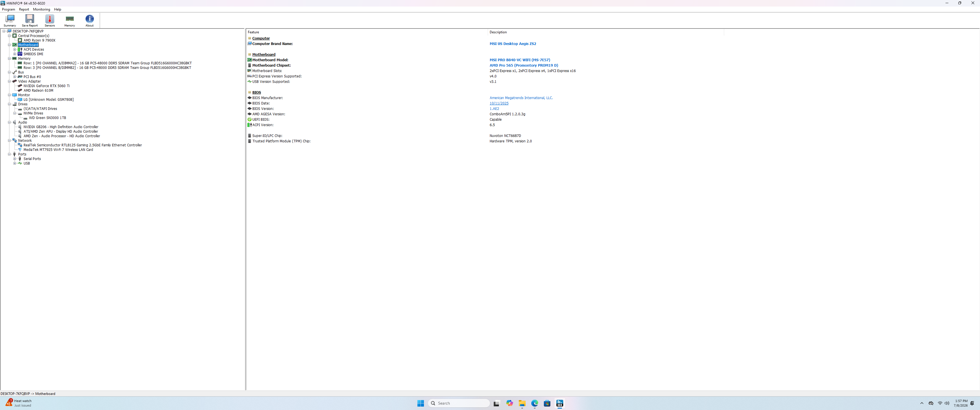Click the taskbar Search box
The height and width of the screenshot is (410, 980).
459,403
